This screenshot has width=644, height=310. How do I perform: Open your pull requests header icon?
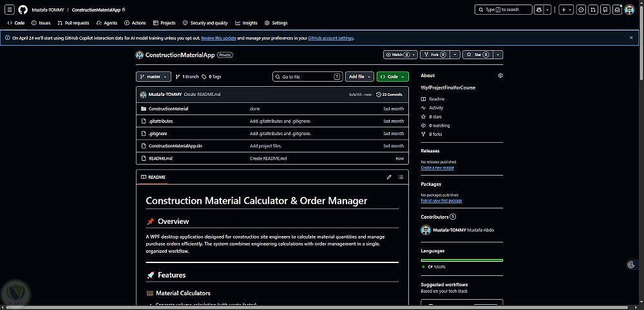(593, 10)
